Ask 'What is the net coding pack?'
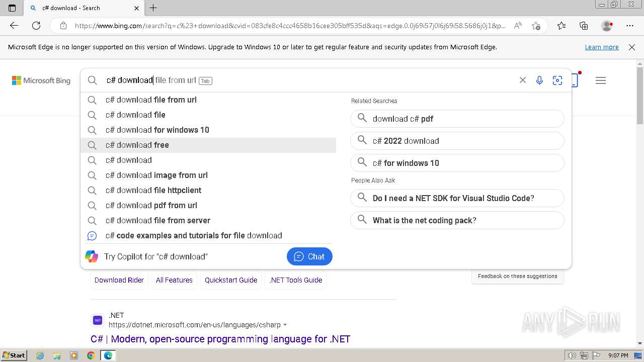This screenshot has height=362, width=644. (x=457, y=220)
